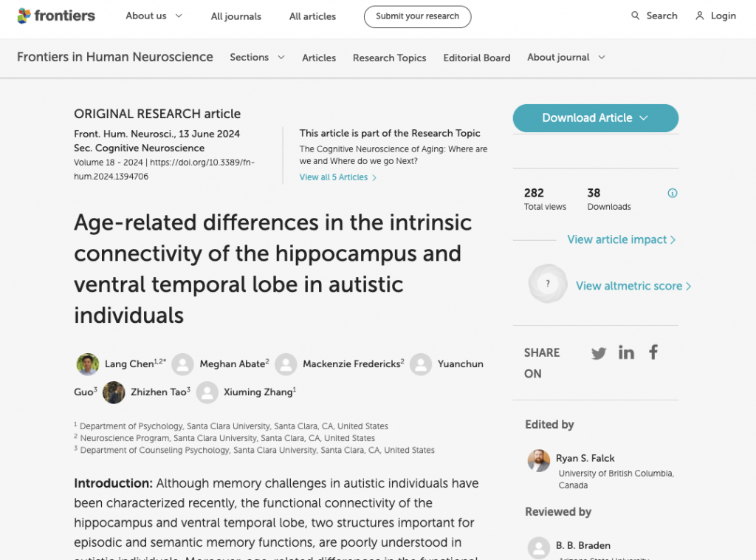Go to the Articles tab
This screenshot has height=560, width=756.
(319, 58)
